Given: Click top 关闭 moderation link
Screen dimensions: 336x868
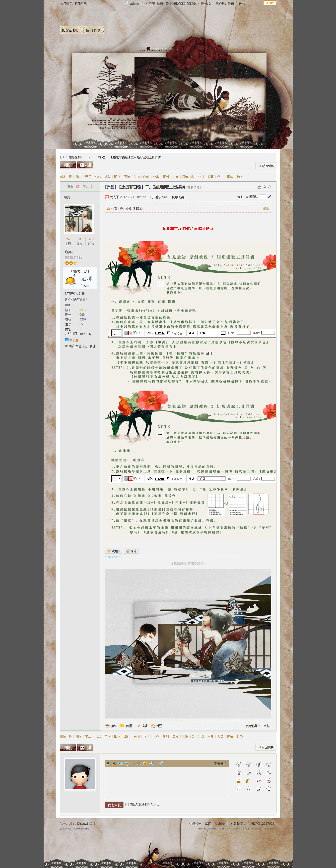Looking at the screenshot, I should pos(137,177).
